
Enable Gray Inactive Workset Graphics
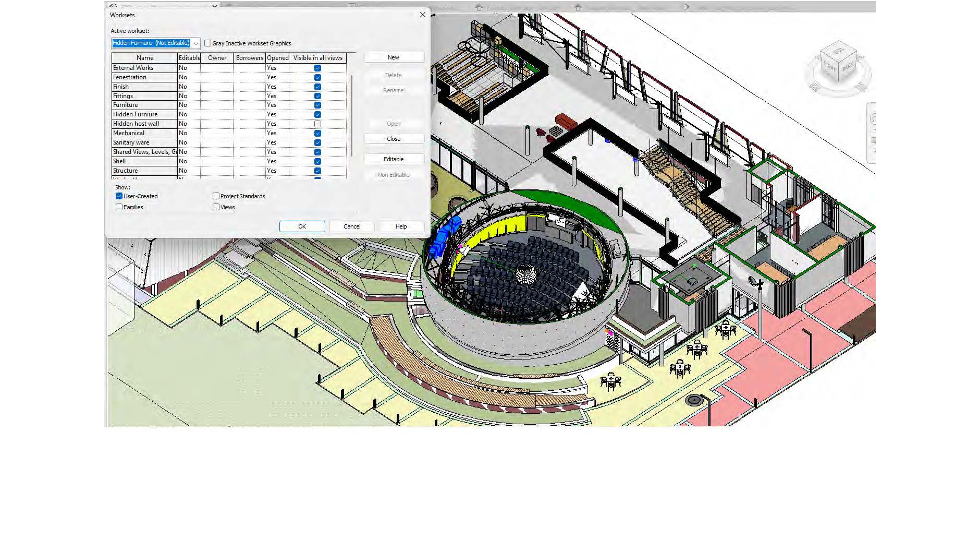point(208,43)
